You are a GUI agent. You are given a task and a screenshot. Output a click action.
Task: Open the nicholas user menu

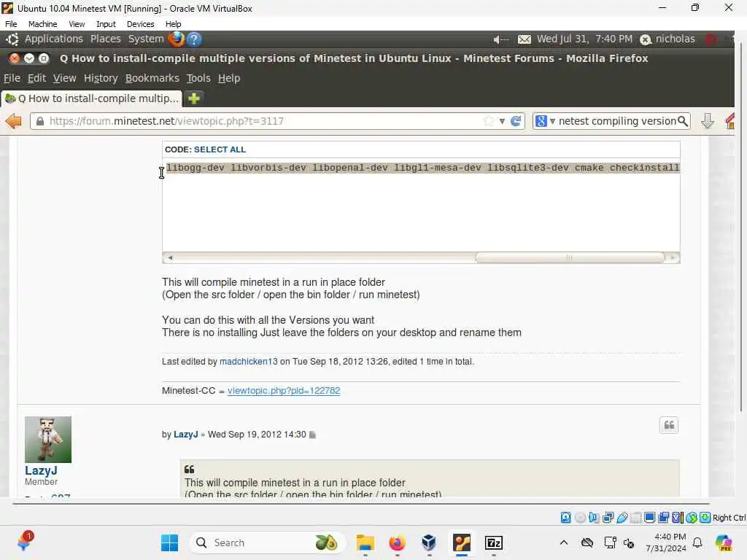(x=667, y=39)
